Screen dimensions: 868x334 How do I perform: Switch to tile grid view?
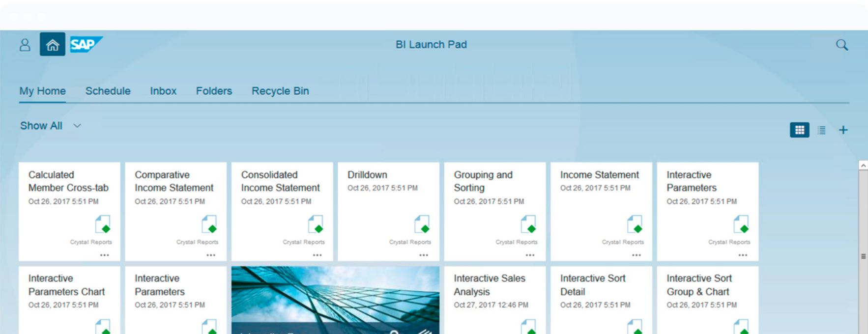(x=799, y=130)
